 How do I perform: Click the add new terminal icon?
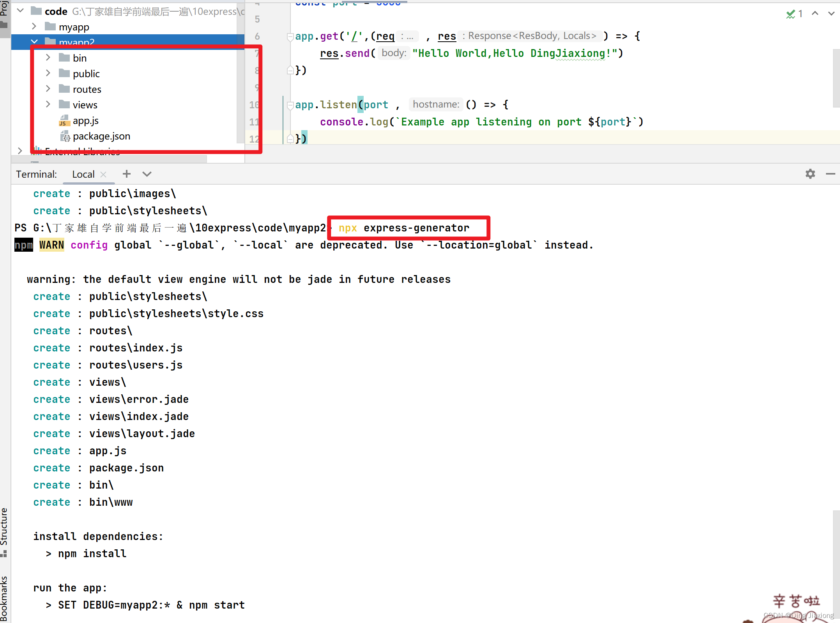(x=126, y=173)
